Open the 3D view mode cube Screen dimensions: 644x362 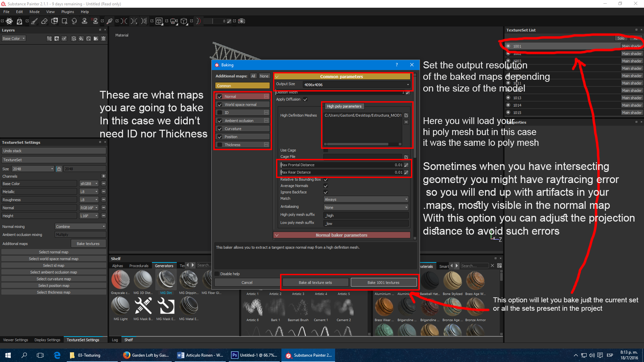pyautogui.click(x=159, y=21)
